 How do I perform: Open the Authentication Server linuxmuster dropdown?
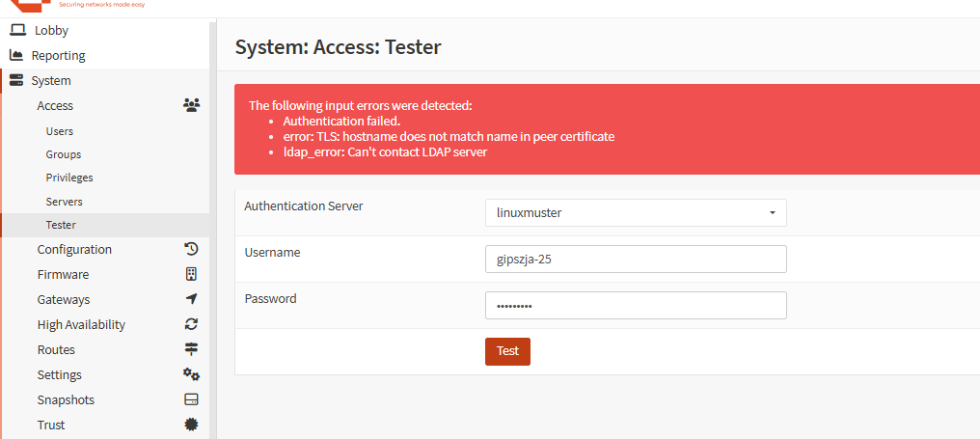point(636,212)
